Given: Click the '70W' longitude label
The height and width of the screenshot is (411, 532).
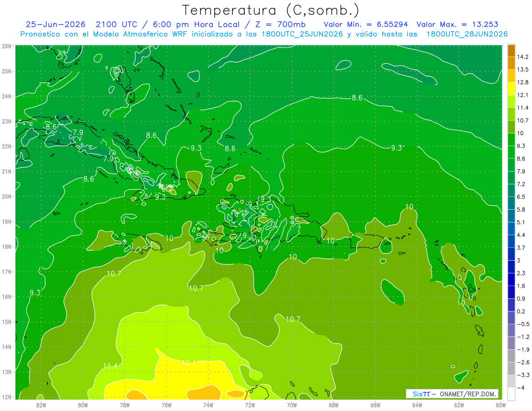Looking at the screenshot, I should click(292, 405).
